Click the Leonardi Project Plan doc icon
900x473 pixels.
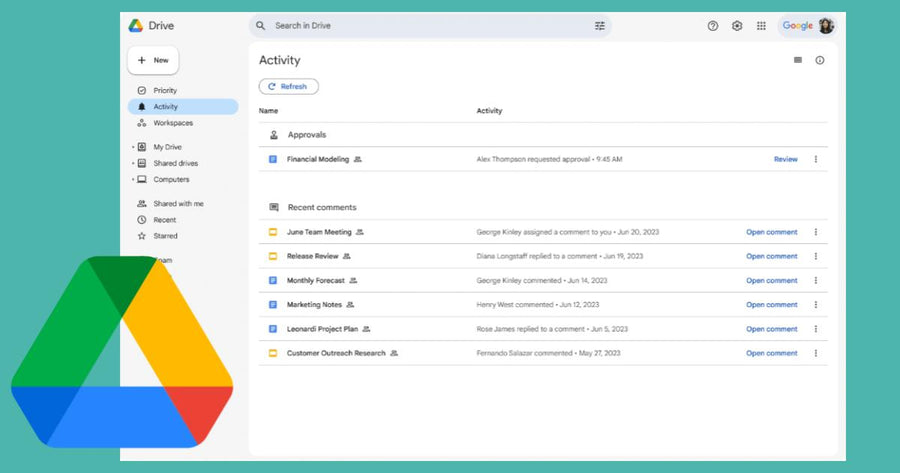point(273,329)
